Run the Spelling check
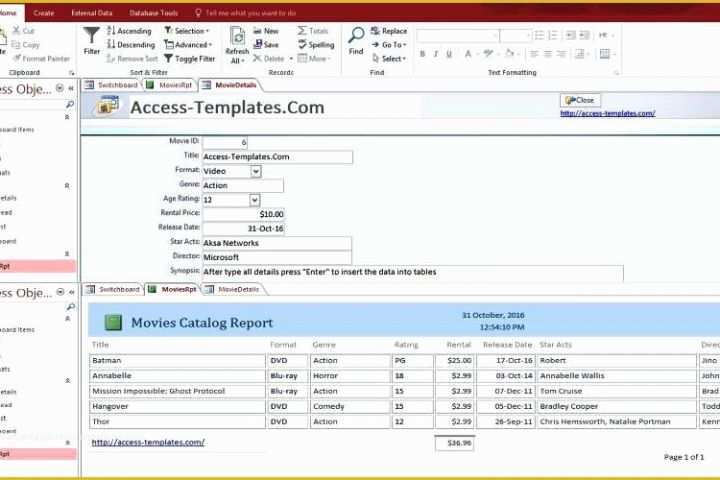 coord(316,45)
